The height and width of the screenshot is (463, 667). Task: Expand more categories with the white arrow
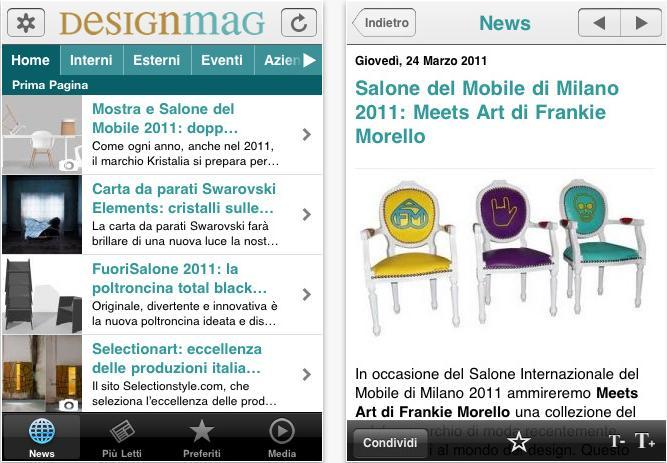309,60
